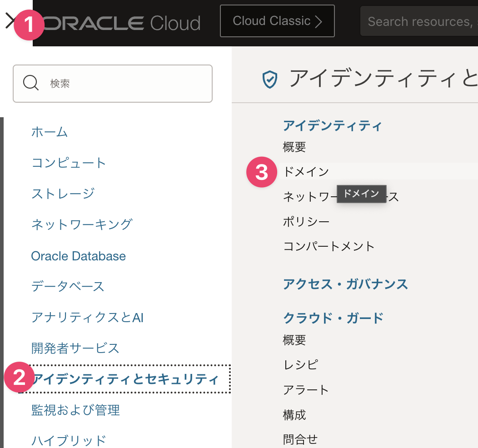The height and width of the screenshot is (448, 478).
Task: Select ストレージ in the sidebar
Action: pyautogui.click(x=63, y=194)
